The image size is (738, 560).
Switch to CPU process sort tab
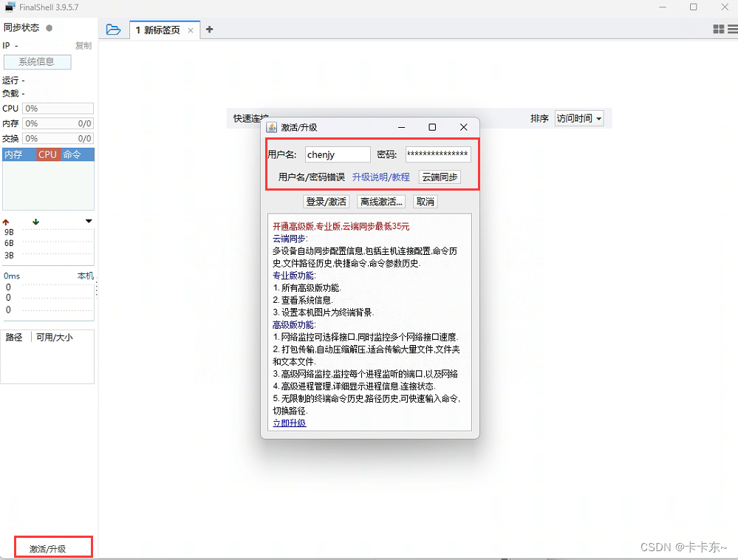48,154
